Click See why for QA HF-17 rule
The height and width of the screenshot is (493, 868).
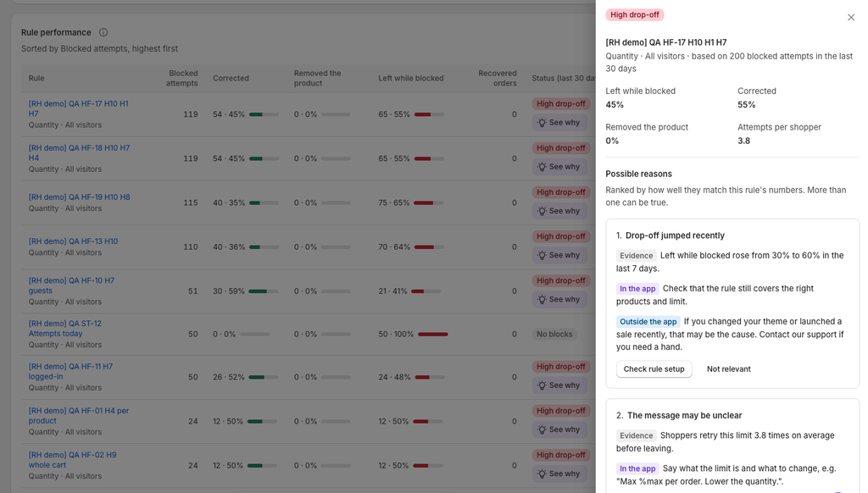point(559,122)
